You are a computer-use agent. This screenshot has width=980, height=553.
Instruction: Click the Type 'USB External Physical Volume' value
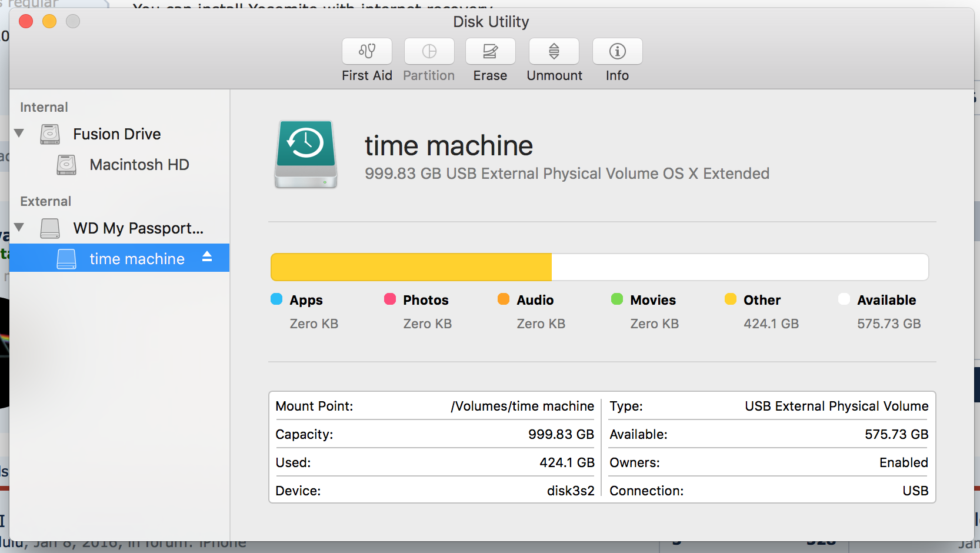pos(836,406)
